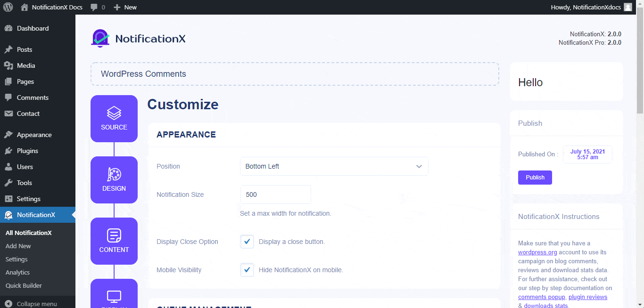Click the WordPress Comments title field
Viewport: 644px width, 308px height.
coord(295,74)
